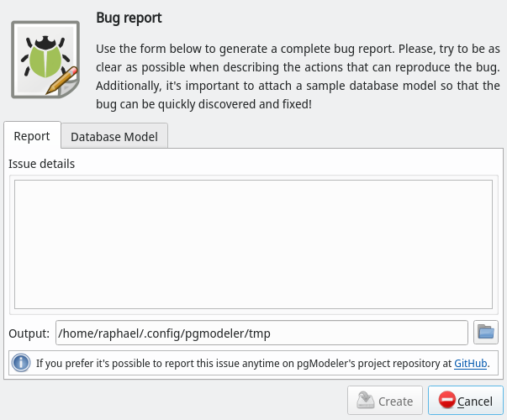This screenshot has height=420, width=507.
Task: Click inside the Output path field
Action: pos(261,333)
